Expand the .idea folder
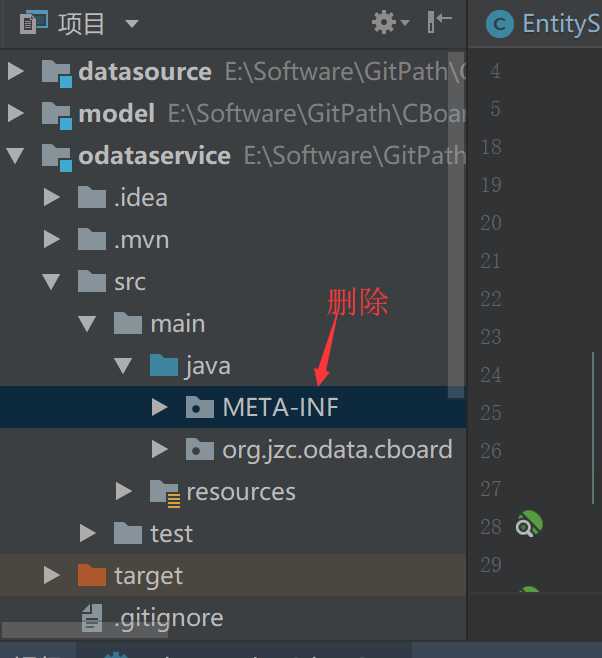This screenshot has width=602, height=658. 52,197
